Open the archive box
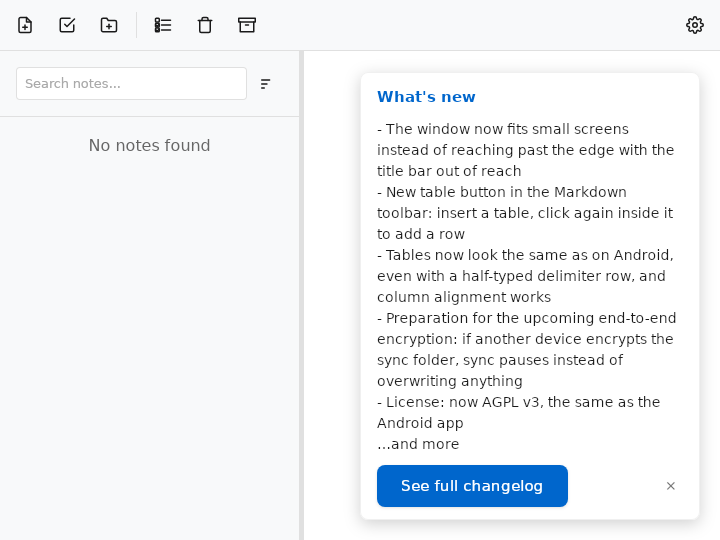720x540 pixels. (247, 25)
